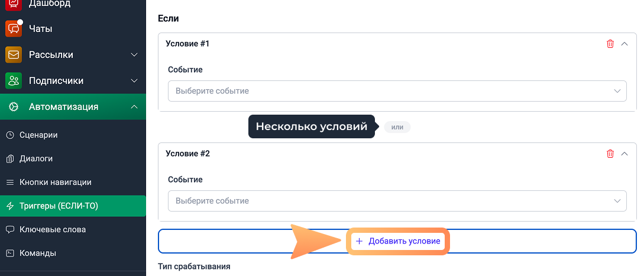Click the Добавить условие button

(398, 241)
